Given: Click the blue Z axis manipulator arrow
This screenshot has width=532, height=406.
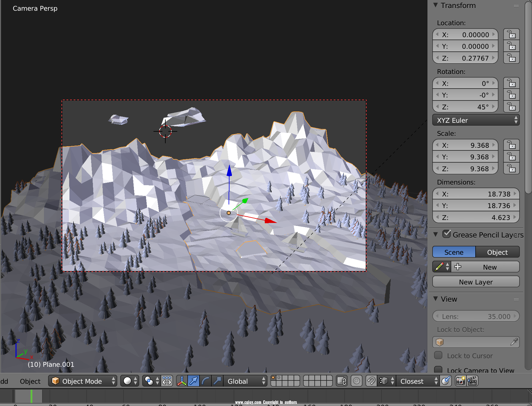Looking at the screenshot, I should pos(229,171).
